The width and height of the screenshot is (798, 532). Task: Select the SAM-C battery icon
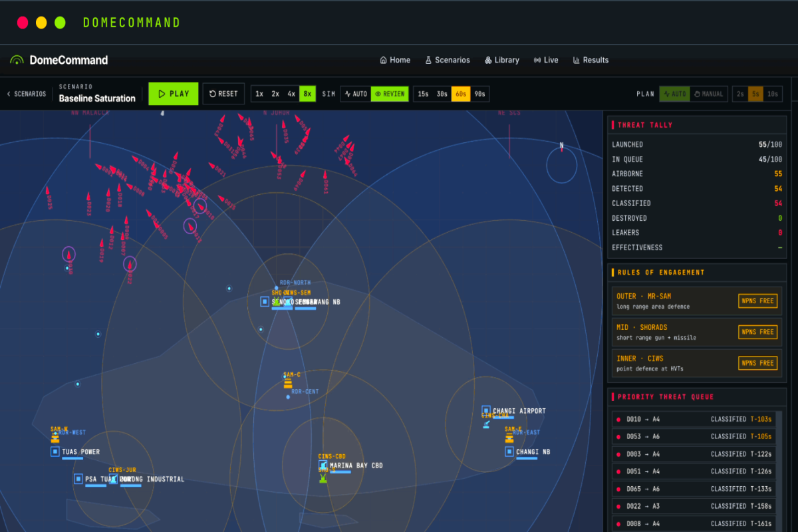pos(288,383)
